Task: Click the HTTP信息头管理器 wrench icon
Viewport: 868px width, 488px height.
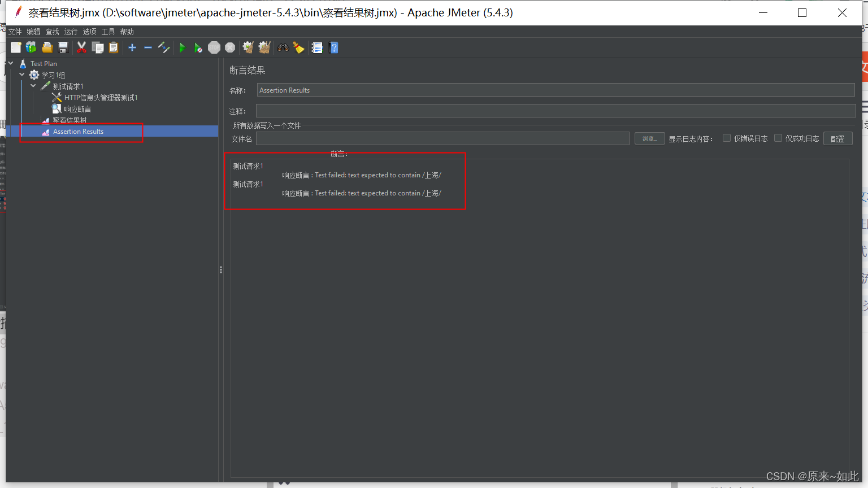Action: pos(57,97)
